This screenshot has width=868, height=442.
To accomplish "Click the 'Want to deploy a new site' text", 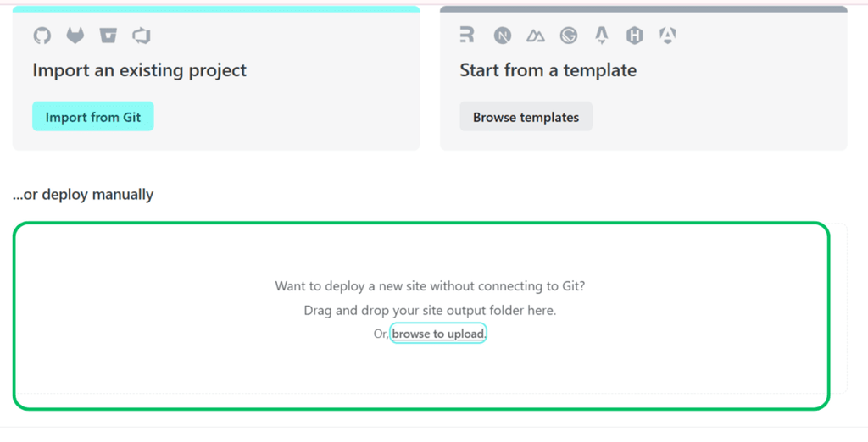I will [x=430, y=286].
